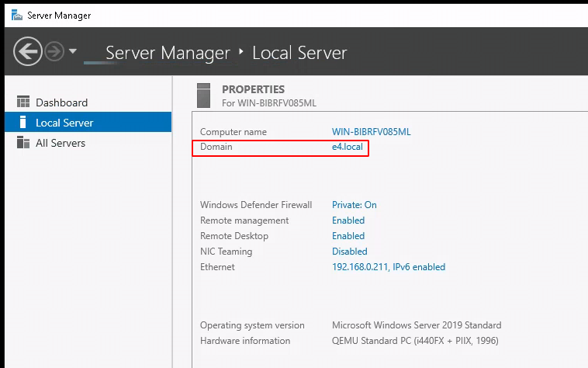Click the Operating system version label
588x368 pixels.
[x=252, y=325]
